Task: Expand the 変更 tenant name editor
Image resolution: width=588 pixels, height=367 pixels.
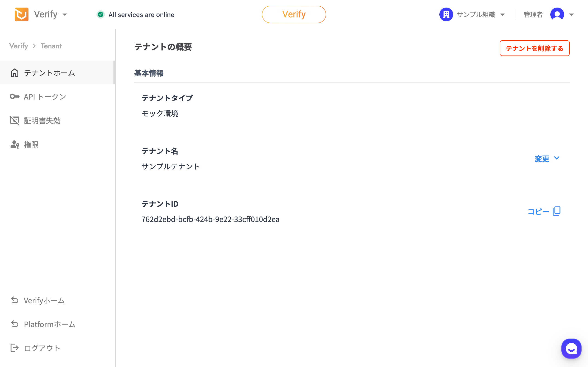Action: [547, 158]
